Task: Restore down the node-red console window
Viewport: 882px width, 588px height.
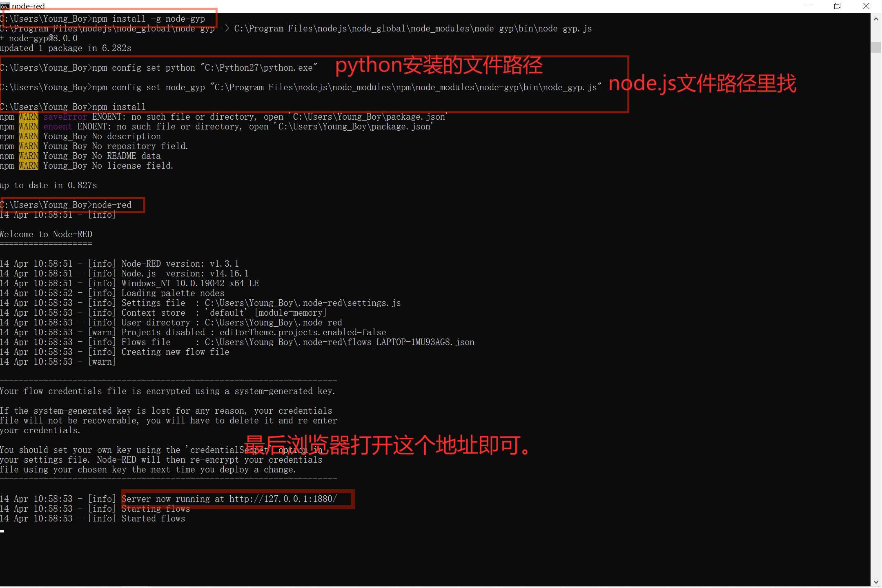Action: pyautogui.click(x=837, y=6)
